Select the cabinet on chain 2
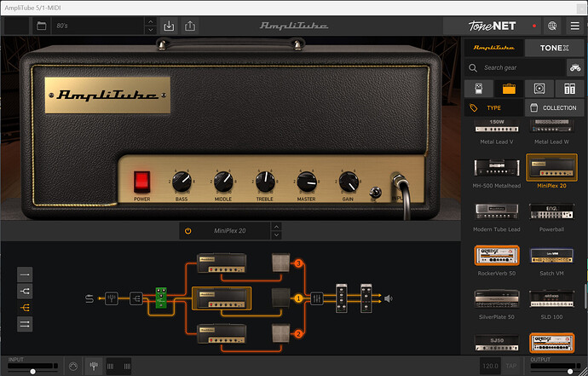 click(281, 333)
